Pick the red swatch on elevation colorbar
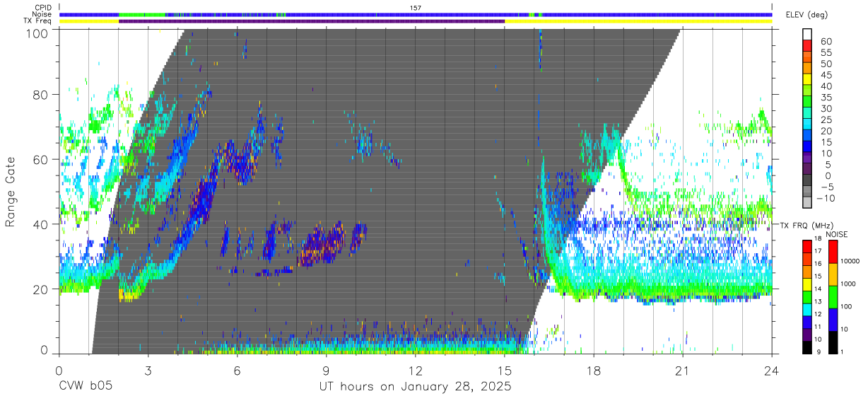The image size is (868, 401). (x=808, y=47)
